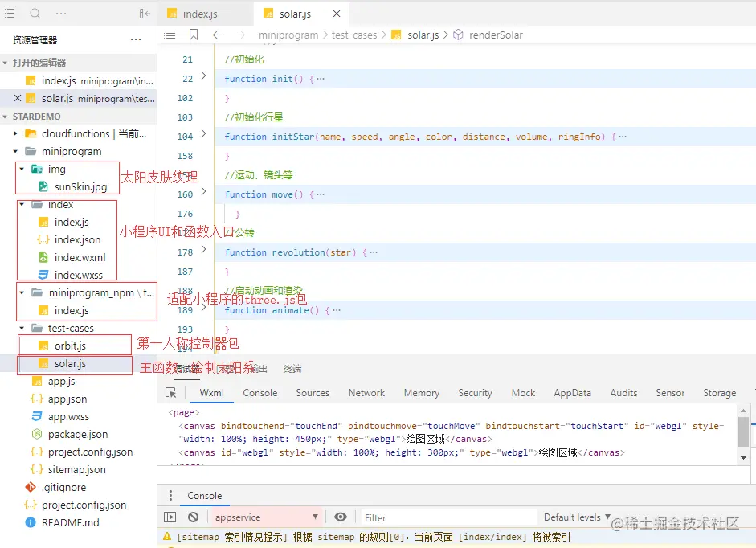Navigate back with the left arrow icon
756x548 pixels.
coord(217,35)
